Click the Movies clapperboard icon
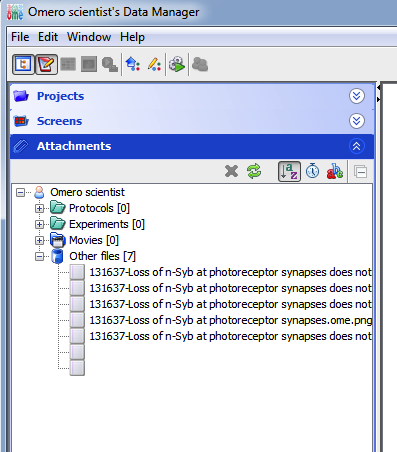Viewport: 397px width, 452px height. click(x=58, y=240)
